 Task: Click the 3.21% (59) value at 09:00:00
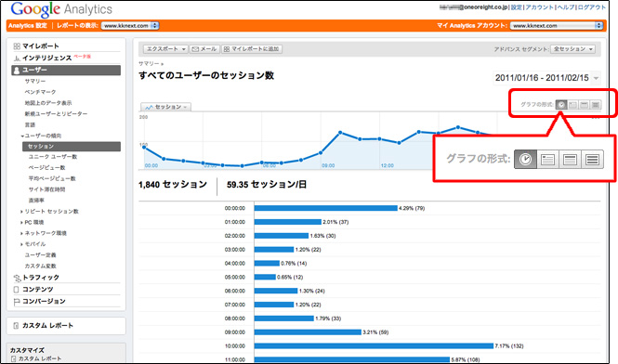coord(375,332)
